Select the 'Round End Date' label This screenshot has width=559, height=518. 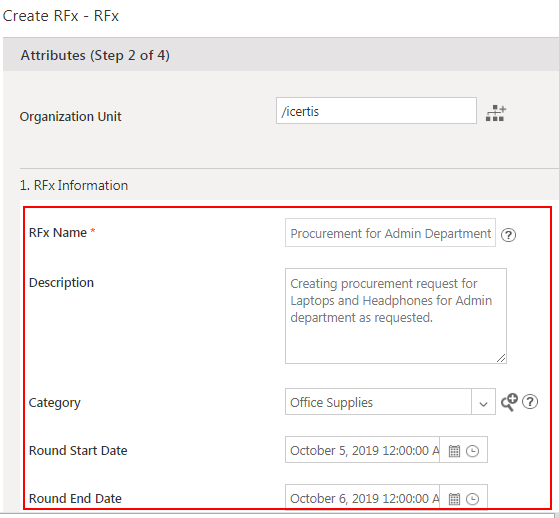pos(75,498)
